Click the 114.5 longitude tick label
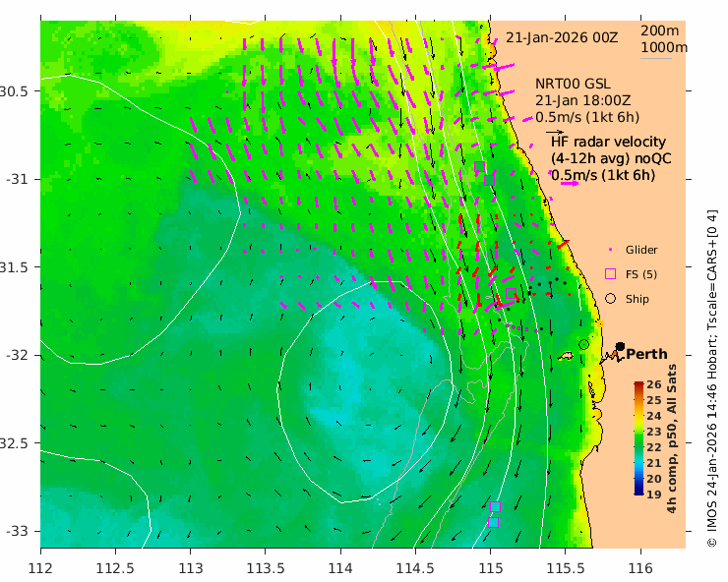This screenshot has height=582, width=728. tap(415, 568)
